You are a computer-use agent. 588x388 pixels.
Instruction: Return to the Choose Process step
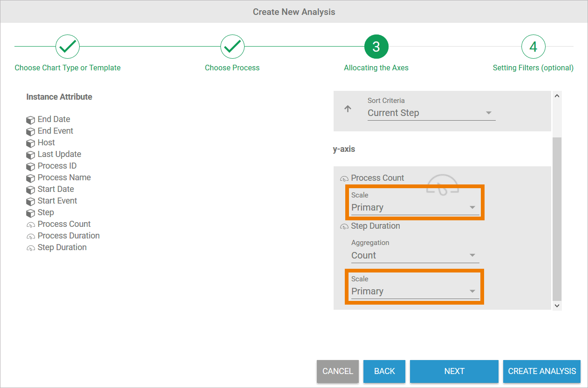click(232, 47)
